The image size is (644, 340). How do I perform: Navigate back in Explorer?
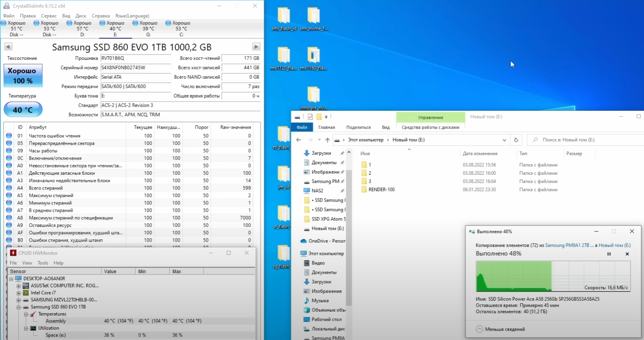(x=299, y=140)
